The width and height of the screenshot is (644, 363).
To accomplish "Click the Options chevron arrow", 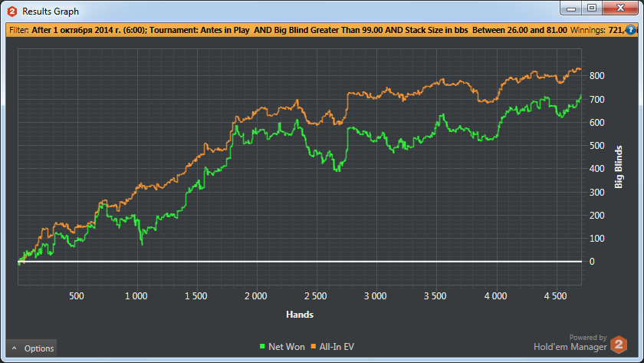I will click(x=15, y=348).
